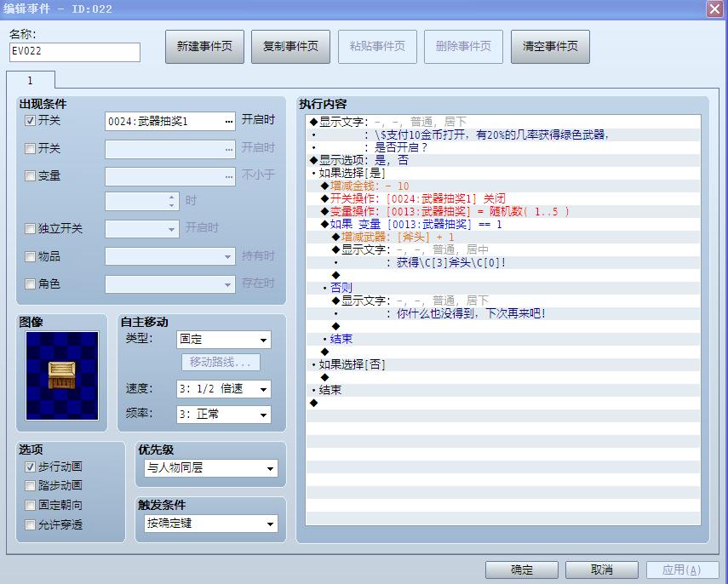Select the 否则 branch line
728x584 pixels.
coord(503,288)
